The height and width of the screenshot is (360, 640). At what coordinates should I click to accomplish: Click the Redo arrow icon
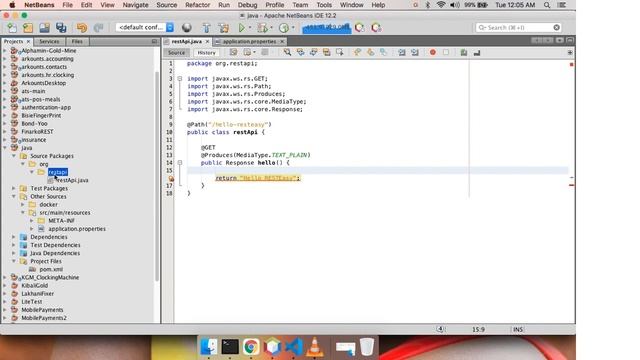click(x=98, y=28)
